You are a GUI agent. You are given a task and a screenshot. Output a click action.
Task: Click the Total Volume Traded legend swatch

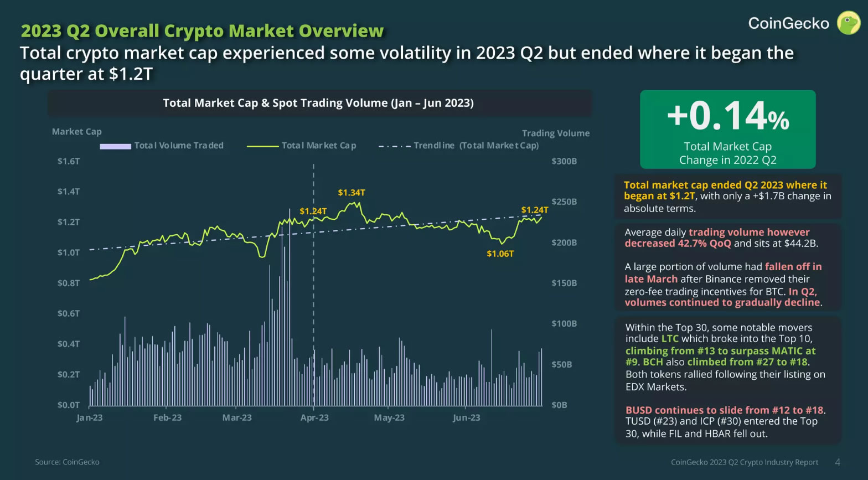(x=115, y=146)
